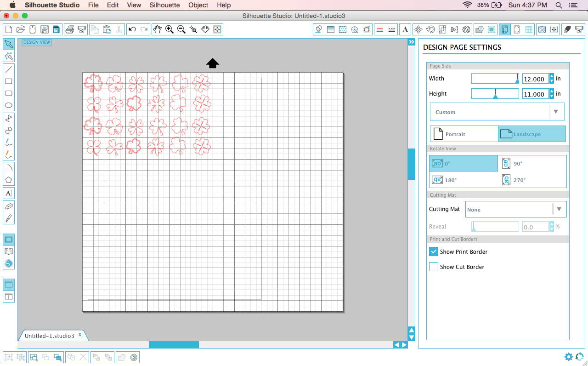Click the page Height slider
Image resolution: width=588 pixels, height=366 pixels.
click(495, 94)
